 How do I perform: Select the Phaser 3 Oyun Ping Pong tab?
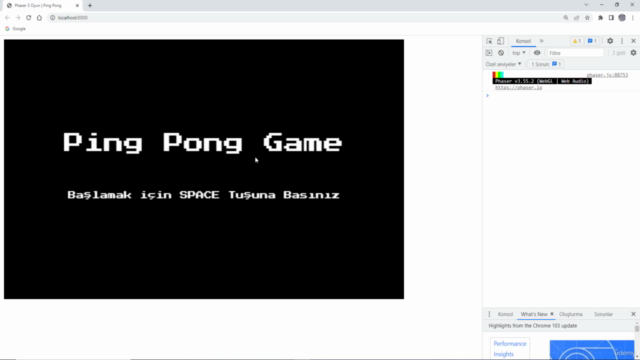41,6
